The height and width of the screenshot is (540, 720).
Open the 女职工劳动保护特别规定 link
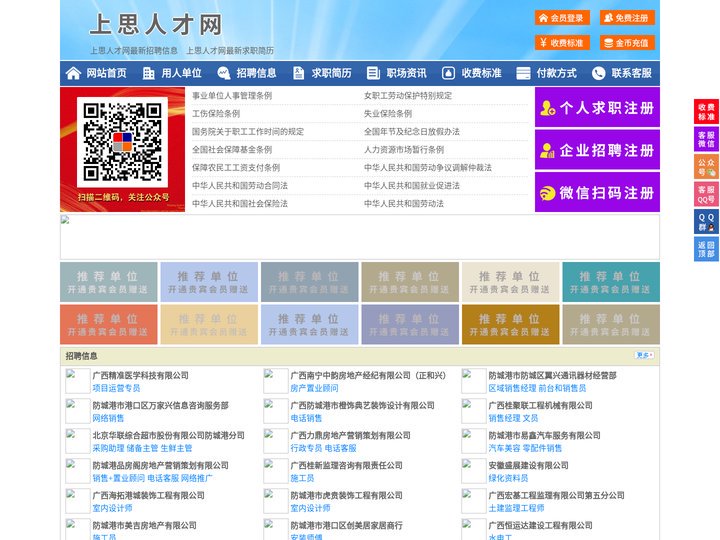click(x=408, y=96)
